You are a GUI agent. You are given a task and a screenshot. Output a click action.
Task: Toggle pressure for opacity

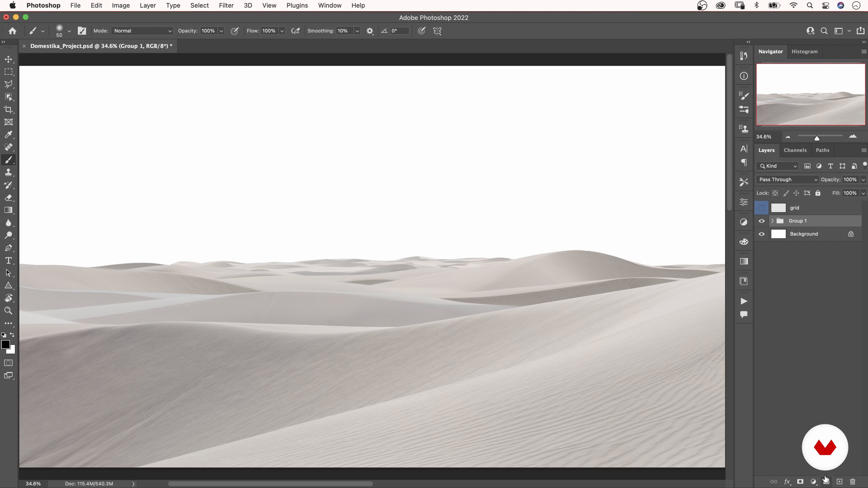(x=235, y=31)
